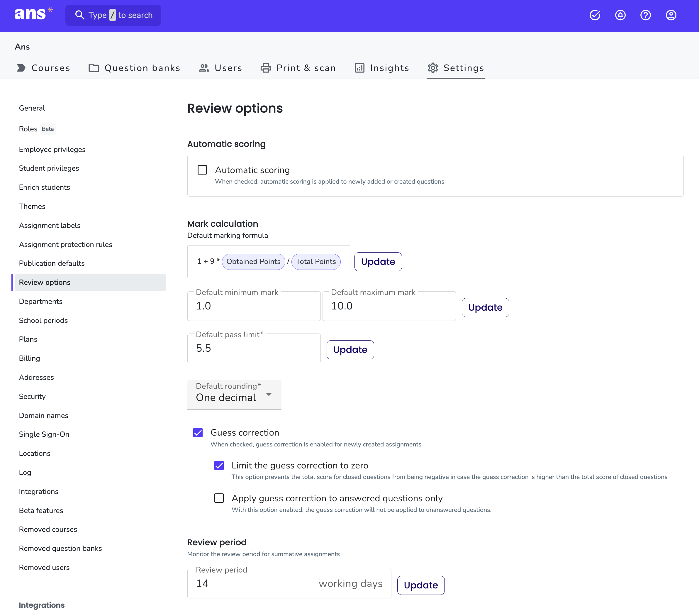Open the notifications bell icon
The width and height of the screenshot is (699, 616).
[620, 15]
